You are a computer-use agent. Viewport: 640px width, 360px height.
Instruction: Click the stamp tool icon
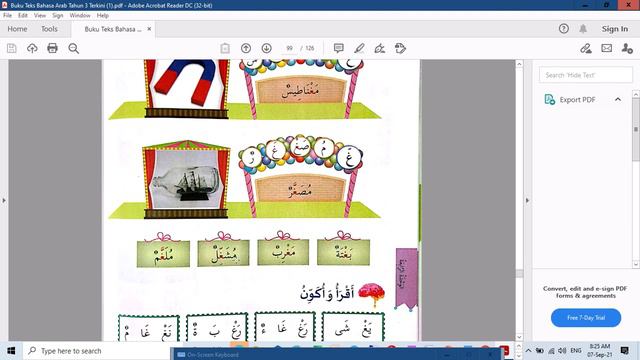tap(400, 48)
